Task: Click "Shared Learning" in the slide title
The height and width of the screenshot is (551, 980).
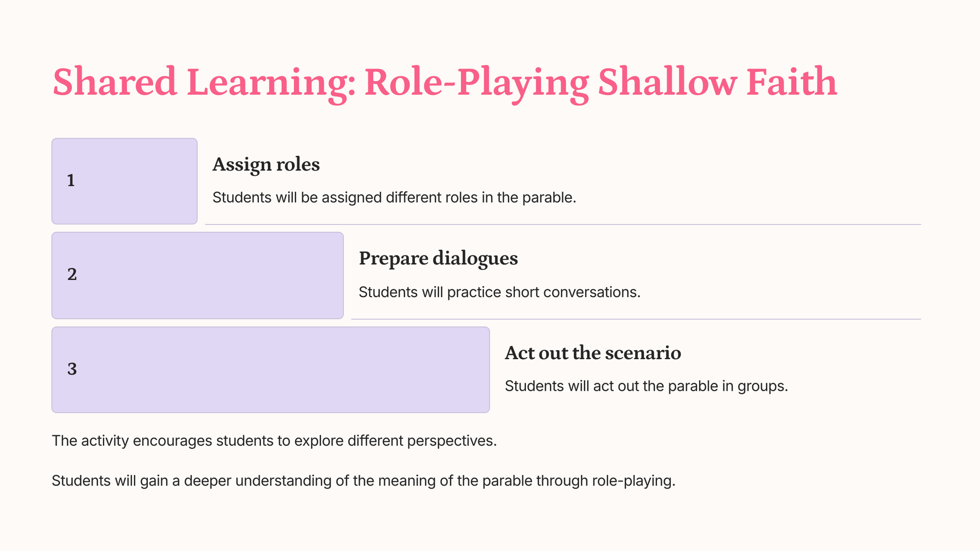Action: pyautogui.click(x=201, y=82)
